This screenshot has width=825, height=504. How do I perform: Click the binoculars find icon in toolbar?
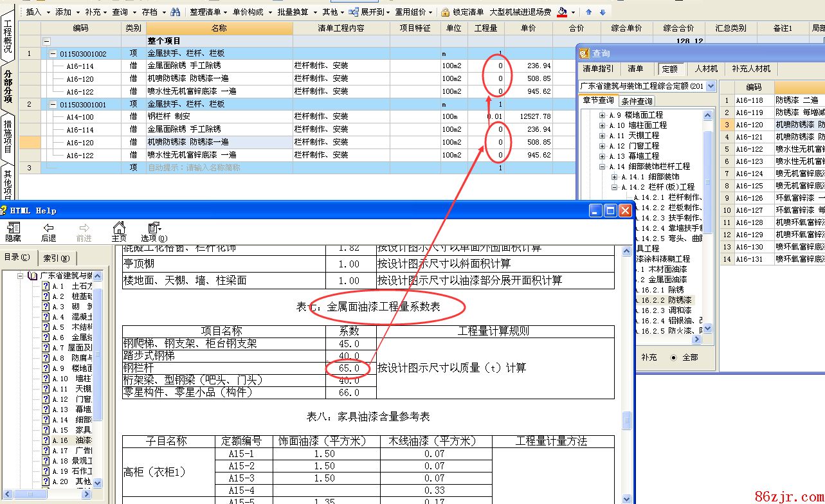(176, 12)
